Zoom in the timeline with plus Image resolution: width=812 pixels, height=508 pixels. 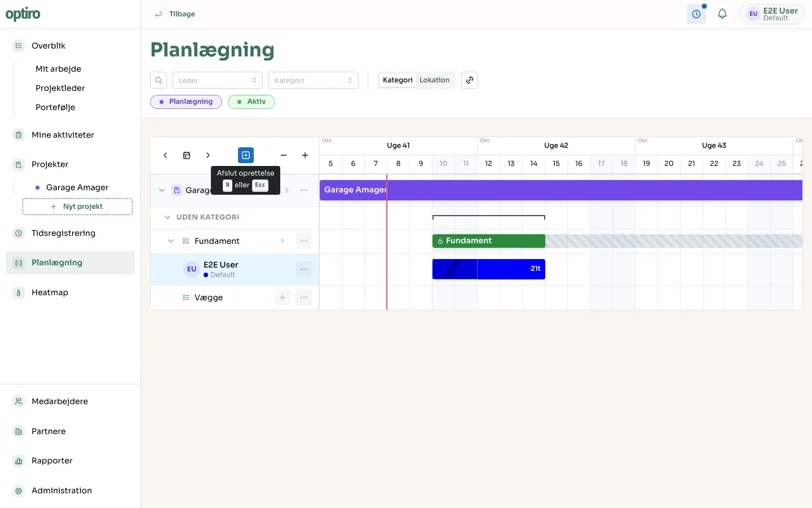pyautogui.click(x=305, y=155)
